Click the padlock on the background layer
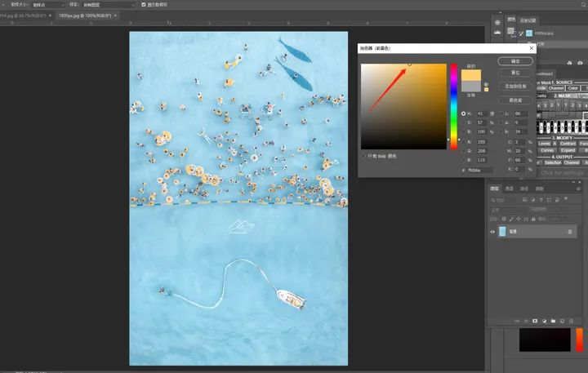The width and height of the screenshot is (588, 373). tap(570, 232)
